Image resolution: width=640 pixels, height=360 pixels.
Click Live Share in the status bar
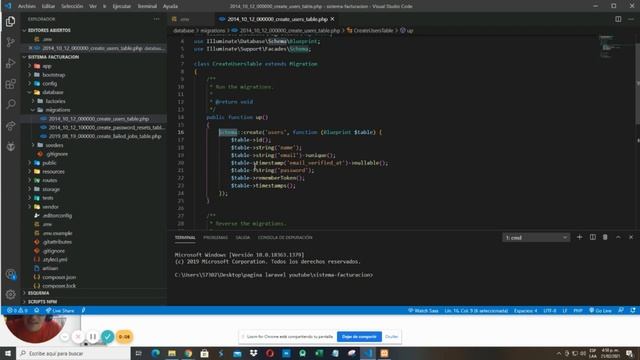point(60,311)
